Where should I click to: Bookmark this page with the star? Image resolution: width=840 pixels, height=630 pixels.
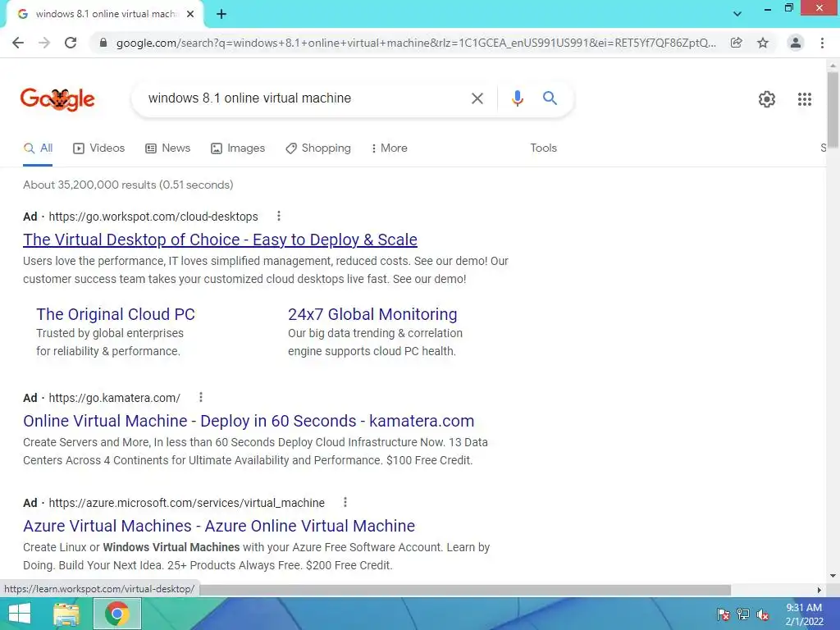point(763,43)
